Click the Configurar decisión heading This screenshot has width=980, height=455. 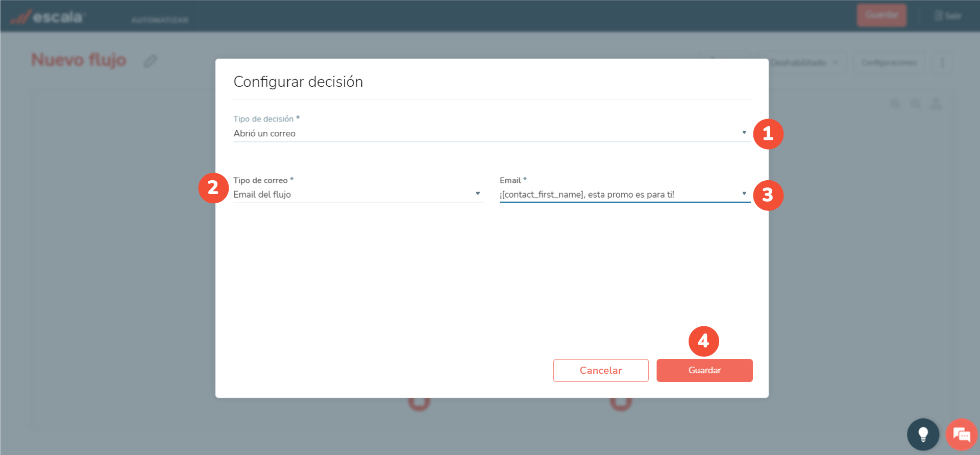[298, 82]
